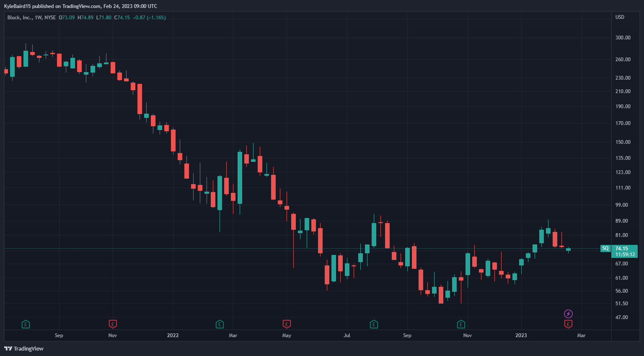Screen dimensions: 644x356
Task: Open the USD currency selector on the price axis
Action: point(620,17)
